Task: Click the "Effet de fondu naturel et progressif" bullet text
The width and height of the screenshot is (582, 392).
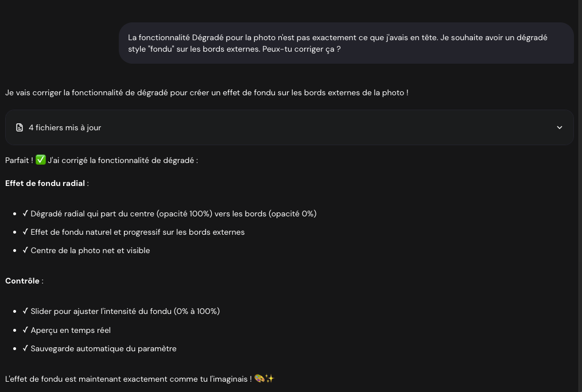Action: [138, 232]
